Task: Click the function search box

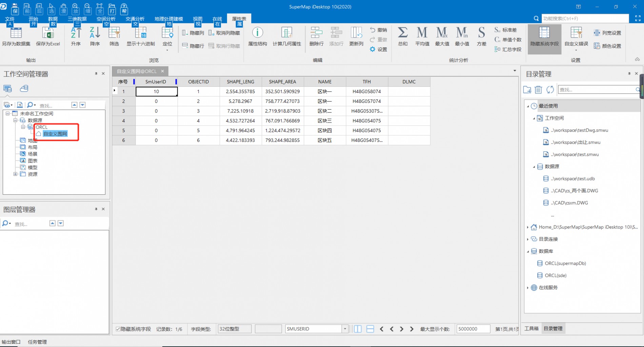Action: (x=585, y=18)
